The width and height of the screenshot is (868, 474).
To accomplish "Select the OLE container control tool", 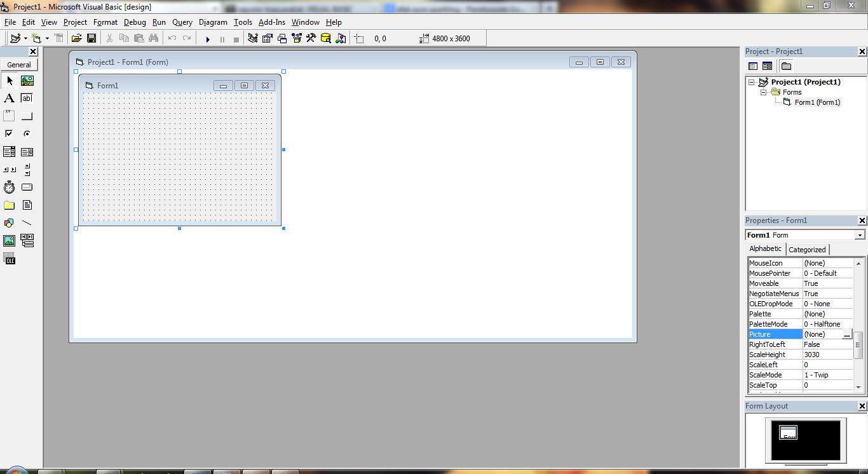I will [10, 259].
